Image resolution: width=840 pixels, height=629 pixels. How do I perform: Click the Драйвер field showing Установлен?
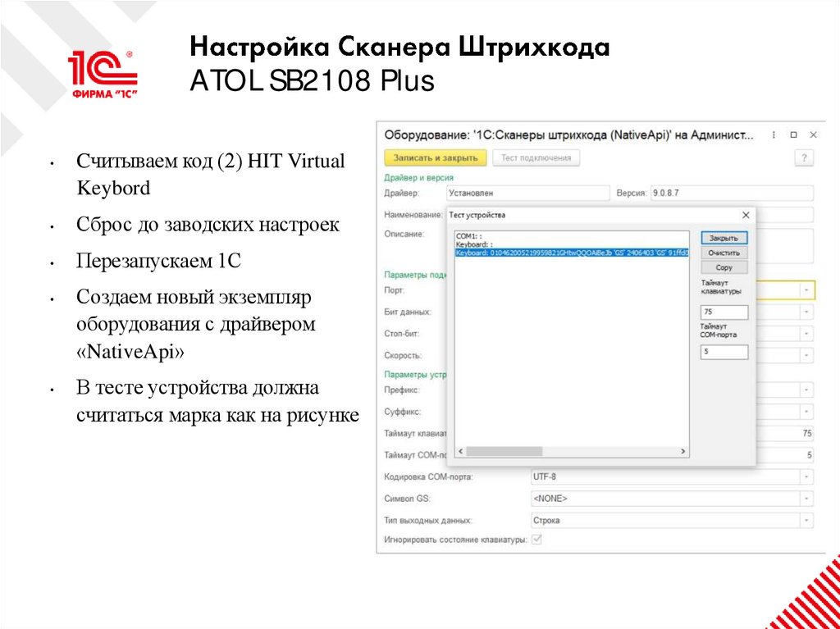point(527,193)
